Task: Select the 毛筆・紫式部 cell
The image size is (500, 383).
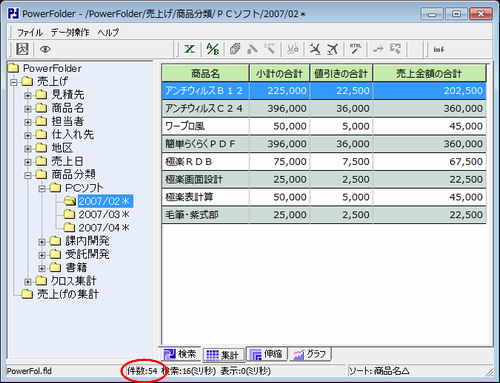Action: [x=206, y=215]
